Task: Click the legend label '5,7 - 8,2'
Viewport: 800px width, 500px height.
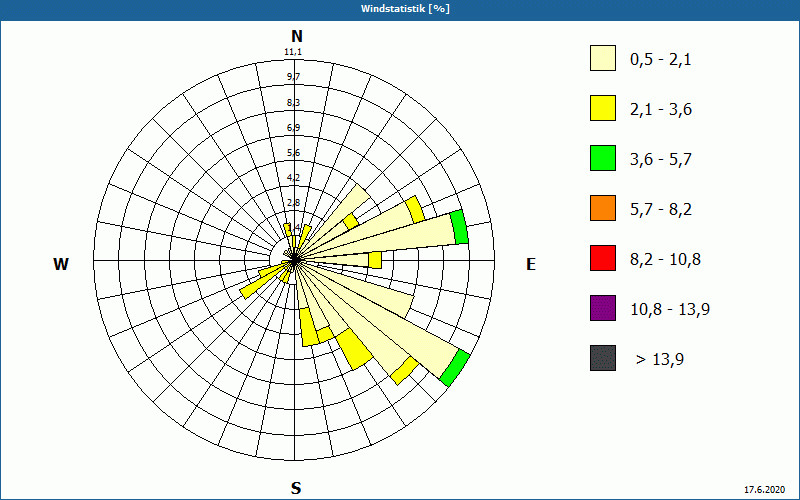Action: coord(661,210)
